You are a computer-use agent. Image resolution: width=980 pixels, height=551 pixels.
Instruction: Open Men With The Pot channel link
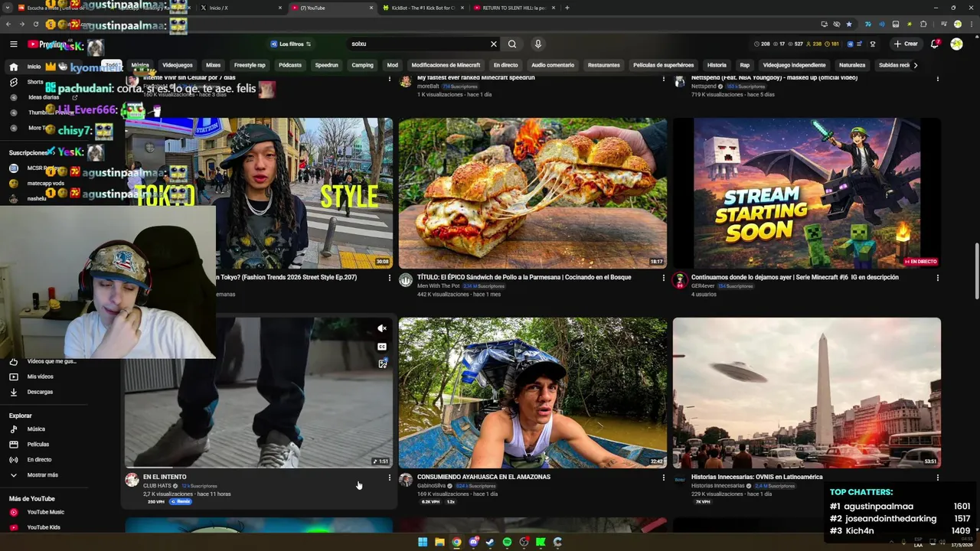pyautogui.click(x=439, y=286)
